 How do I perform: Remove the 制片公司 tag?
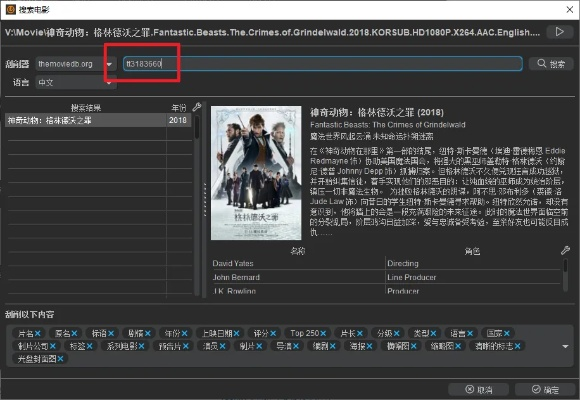pyautogui.click(x=53, y=346)
